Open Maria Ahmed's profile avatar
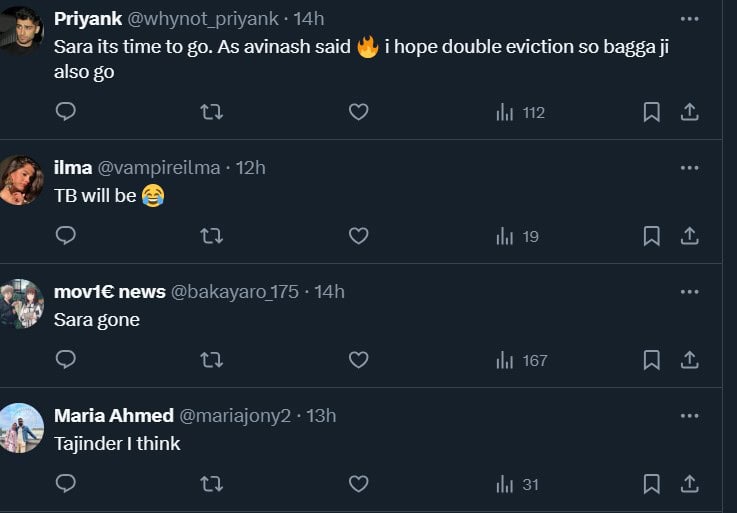Image resolution: width=737 pixels, height=513 pixels. point(22,428)
